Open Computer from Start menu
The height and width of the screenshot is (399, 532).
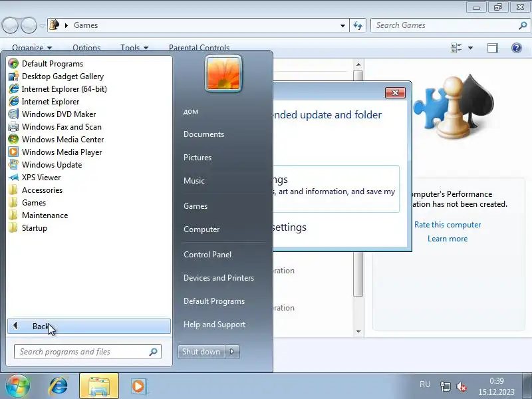coord(201,229)
